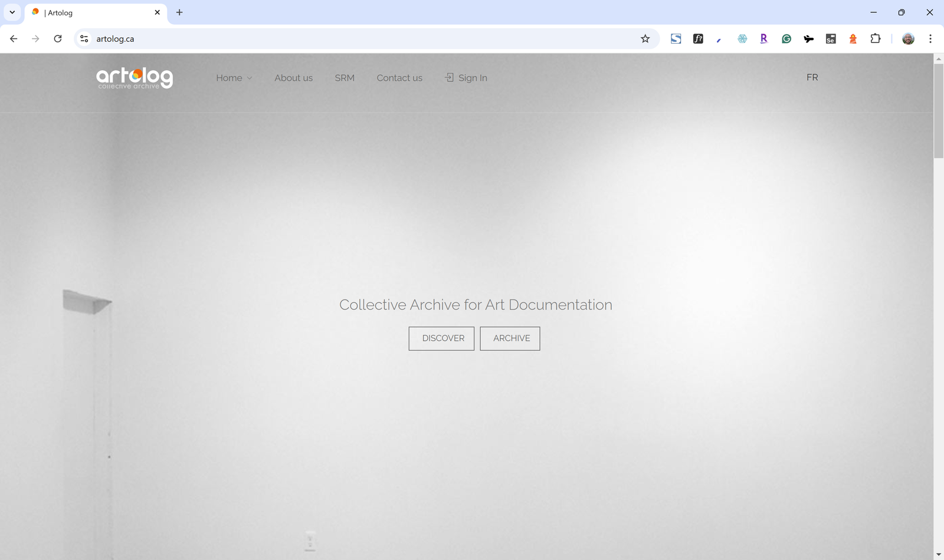944x560 pixels.
Task: Click the address bar showing artolog.ca
Action: tap(354, 39)
